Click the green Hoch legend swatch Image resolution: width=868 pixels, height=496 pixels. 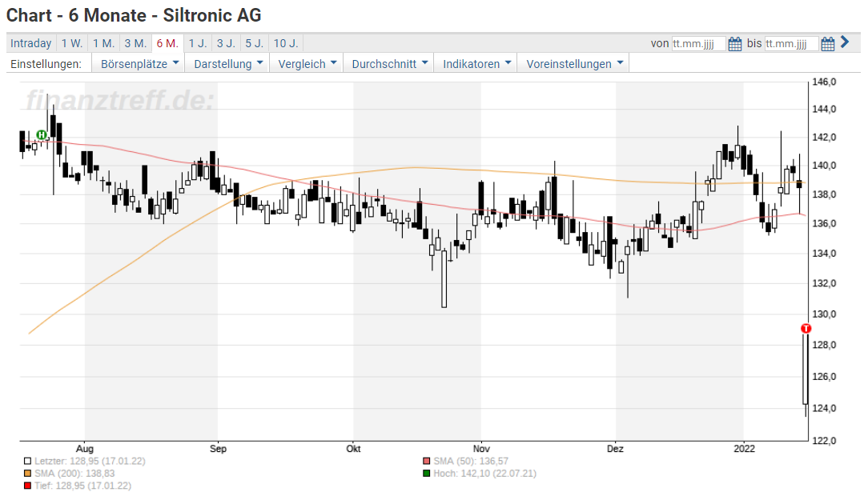coord(426,474)
